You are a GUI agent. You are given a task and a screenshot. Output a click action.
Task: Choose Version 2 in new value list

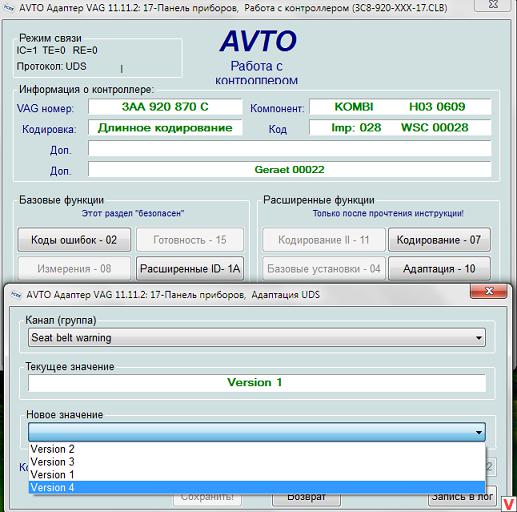coord(257,449)
